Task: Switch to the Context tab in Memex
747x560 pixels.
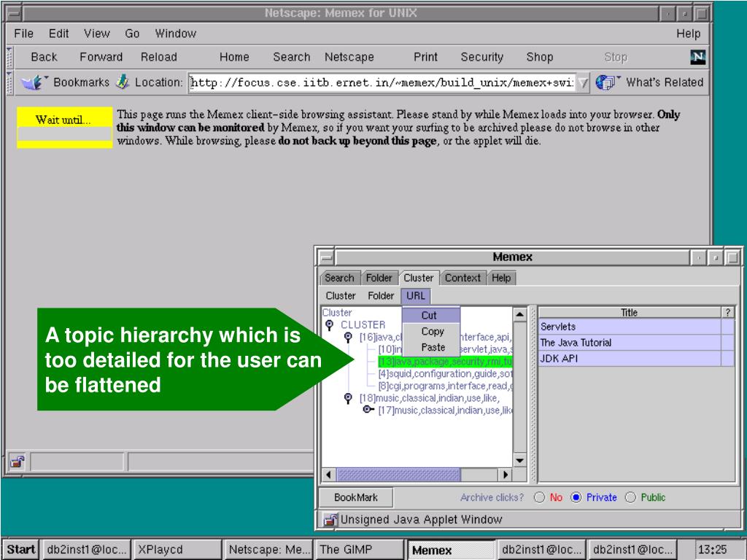Action: click(462, 278)
